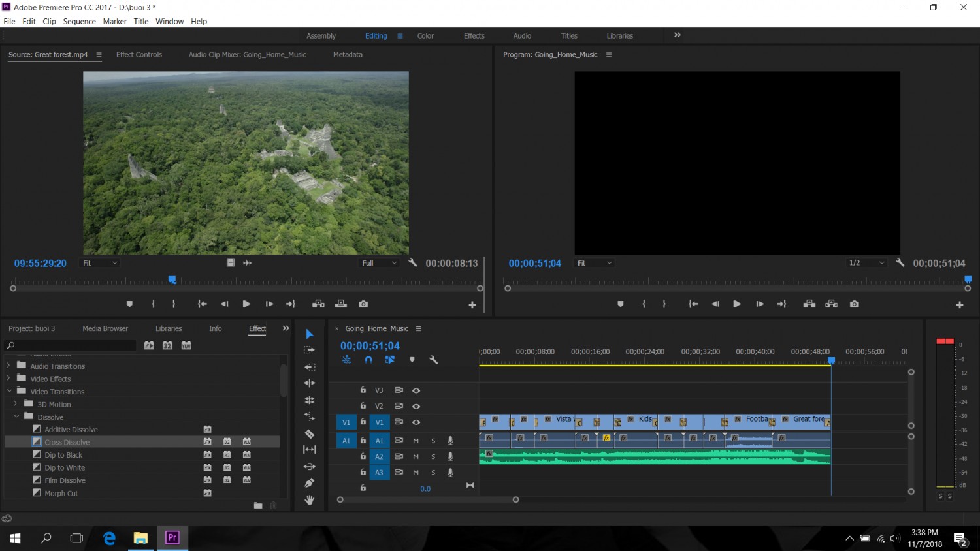Open Source monitor settings wrench
980x551 pixels.
coord(413,263)
